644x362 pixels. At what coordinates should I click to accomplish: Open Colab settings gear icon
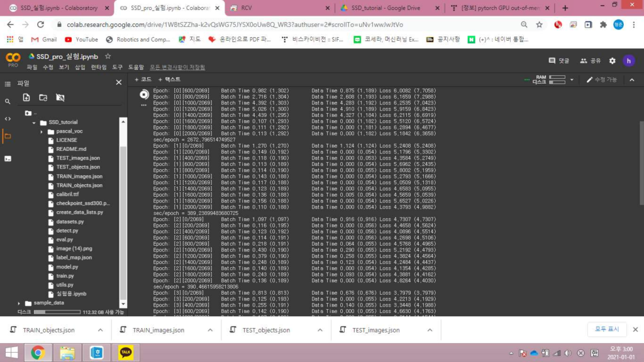(x=612, y=61)
